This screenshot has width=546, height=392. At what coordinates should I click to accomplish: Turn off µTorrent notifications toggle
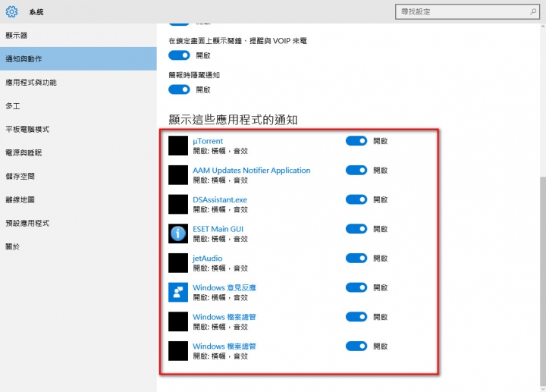356,141
